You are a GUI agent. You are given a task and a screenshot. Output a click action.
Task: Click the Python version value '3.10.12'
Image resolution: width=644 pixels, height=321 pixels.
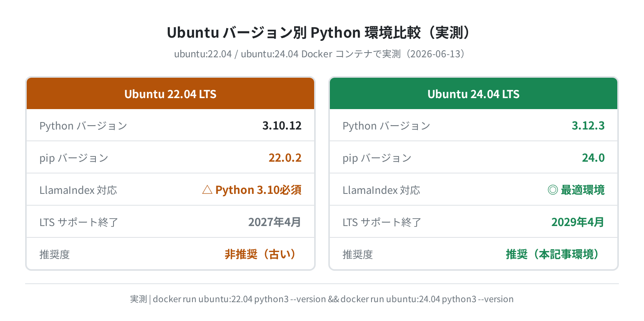coord(282,126)
